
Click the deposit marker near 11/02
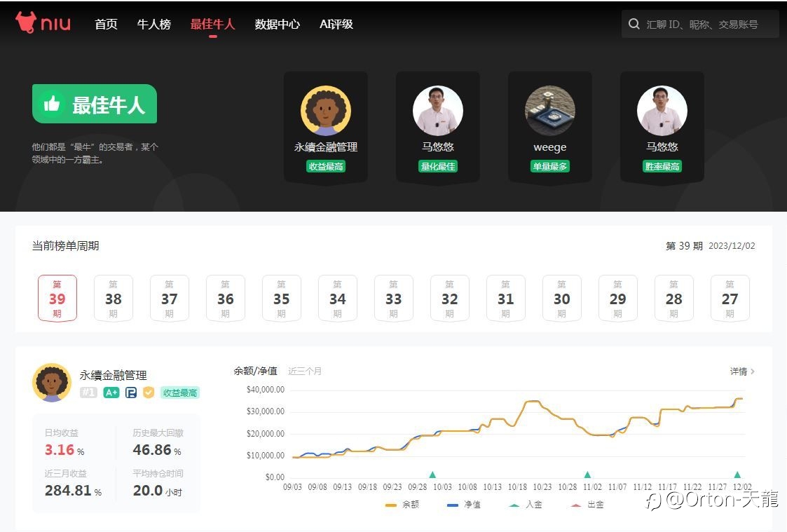point(588,475)
